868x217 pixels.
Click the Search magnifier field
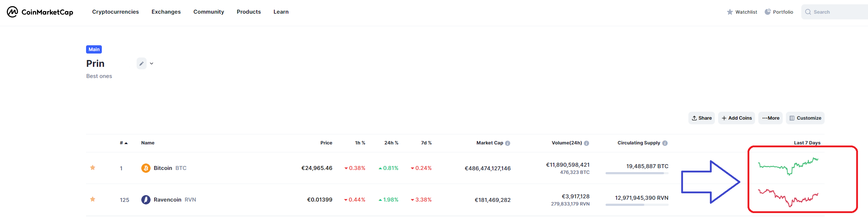pos(835,12)
